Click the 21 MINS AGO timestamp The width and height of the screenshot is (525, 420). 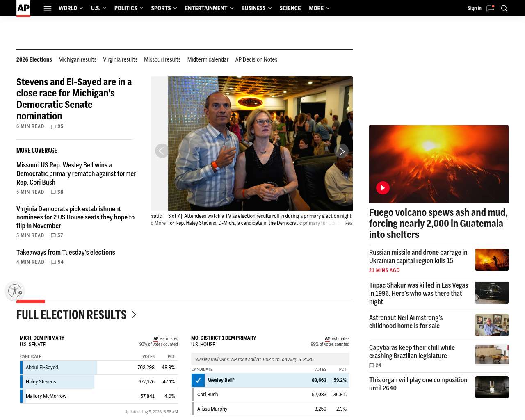coord(384,270)
